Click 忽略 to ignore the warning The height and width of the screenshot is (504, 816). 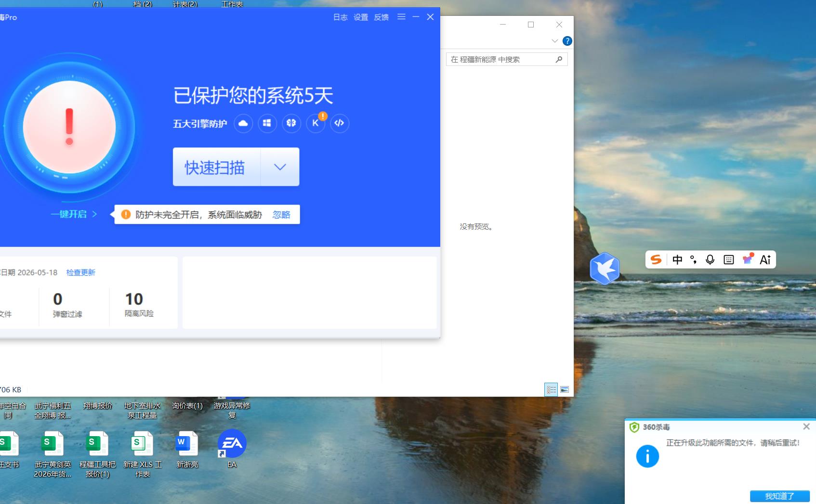click(281, 215)
